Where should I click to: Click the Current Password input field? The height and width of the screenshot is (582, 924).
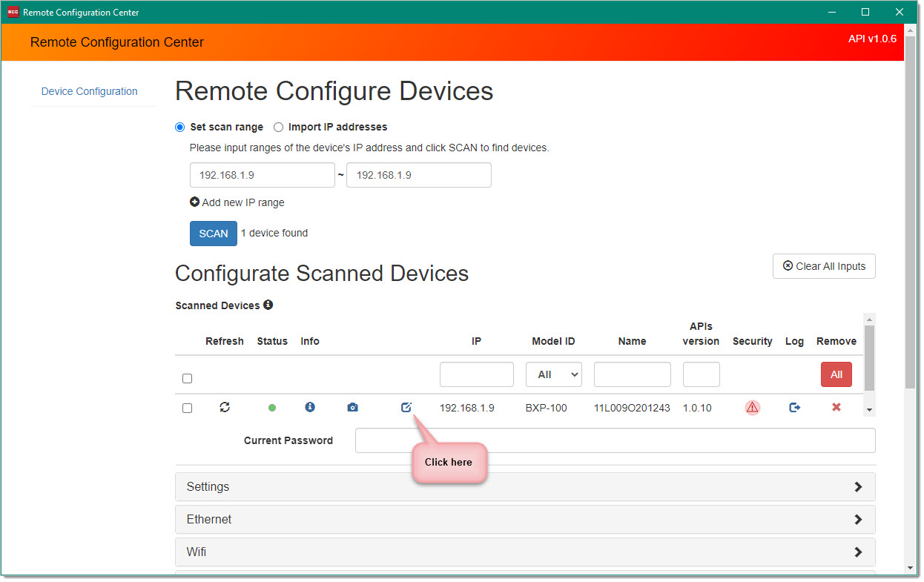[x=614, y=440]
